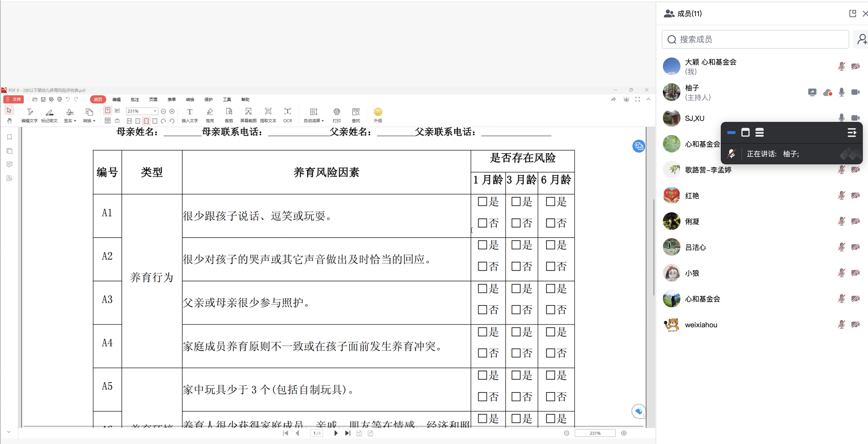Redo with the quick-access toolbar arrow

pos(76,99)
